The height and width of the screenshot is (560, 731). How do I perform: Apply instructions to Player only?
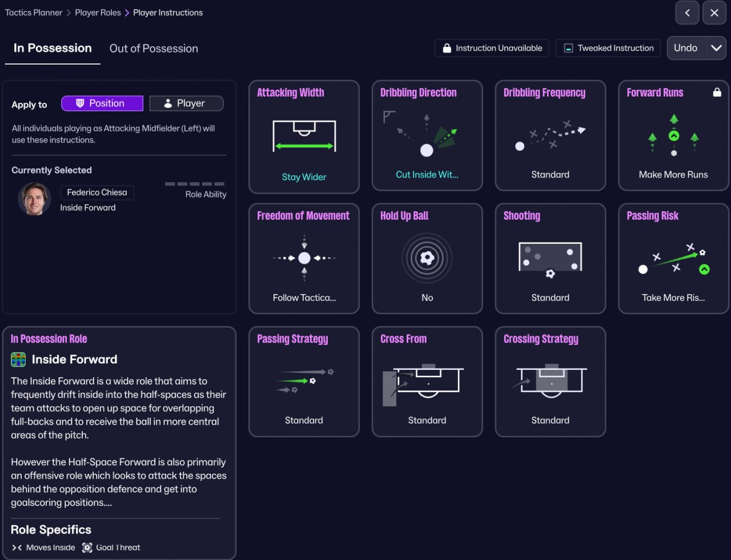[x=186, y=103]
